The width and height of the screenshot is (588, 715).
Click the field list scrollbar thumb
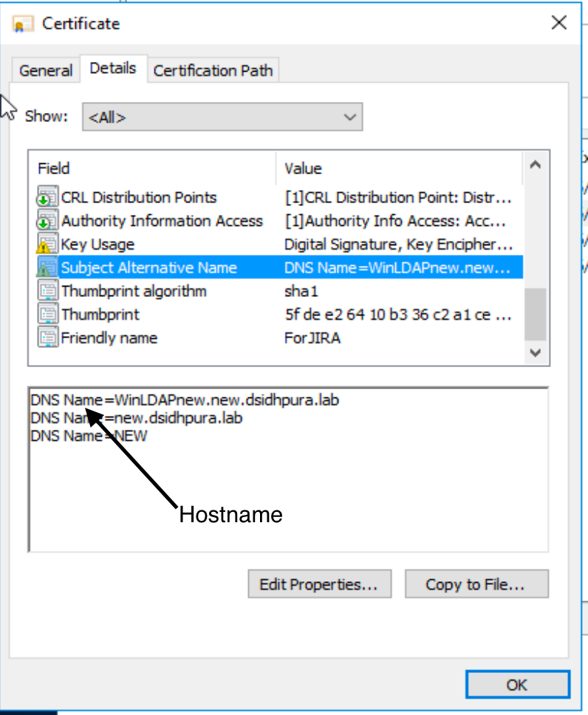coord(536,314)
